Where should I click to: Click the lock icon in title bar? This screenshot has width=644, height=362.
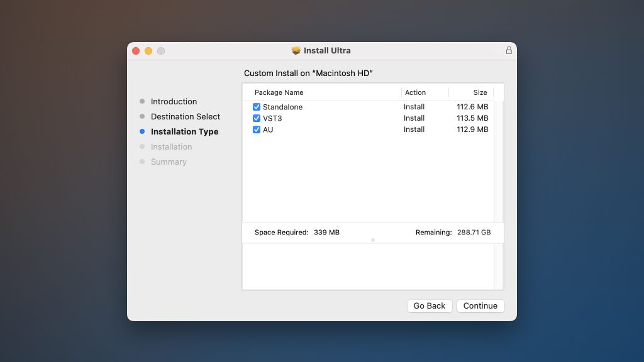(508, 50)
